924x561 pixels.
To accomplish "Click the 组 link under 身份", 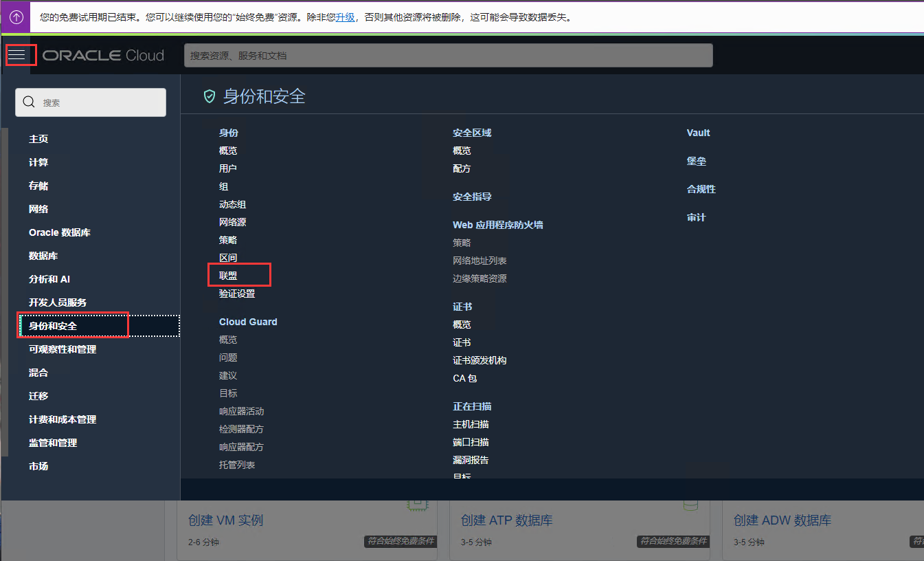I will [224, 186].
